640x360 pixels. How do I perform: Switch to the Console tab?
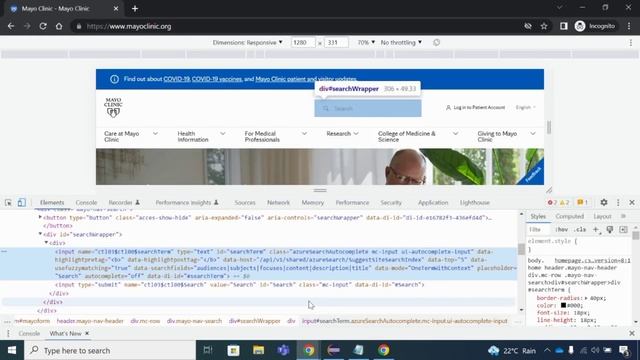pyautogui.click(x=86, y=202)
